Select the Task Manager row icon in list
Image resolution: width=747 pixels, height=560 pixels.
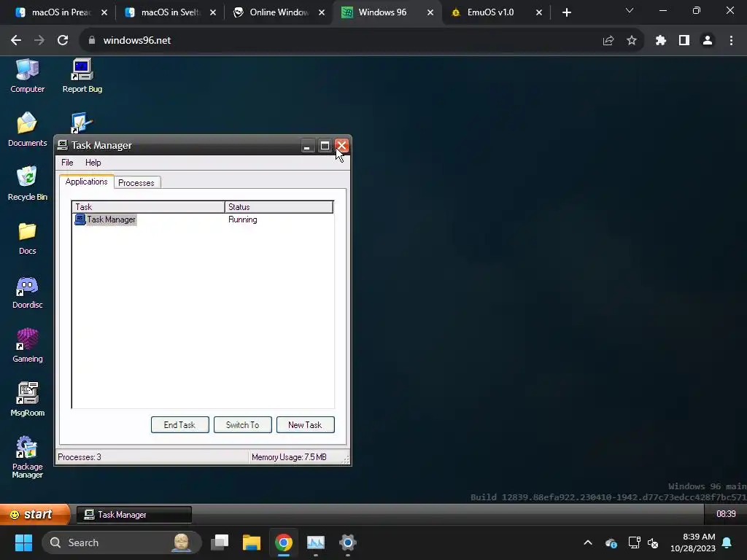tap(80, 219)
